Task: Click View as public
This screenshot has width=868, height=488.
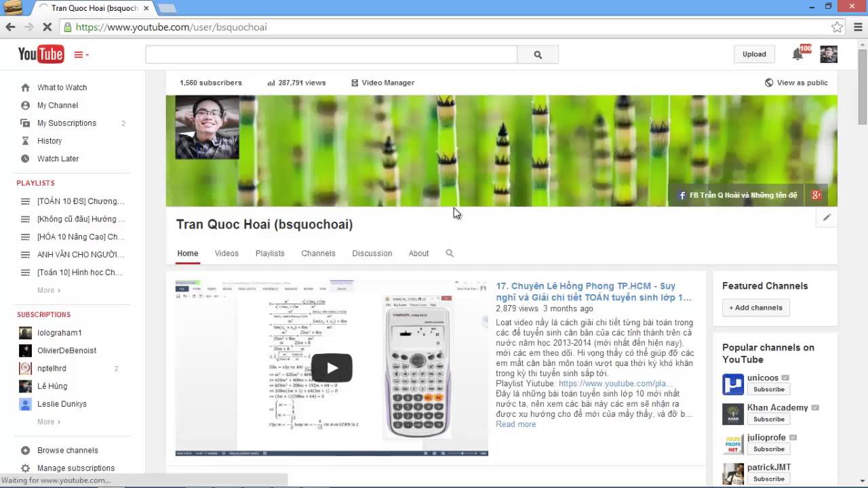Action: [x=796, y=83]
